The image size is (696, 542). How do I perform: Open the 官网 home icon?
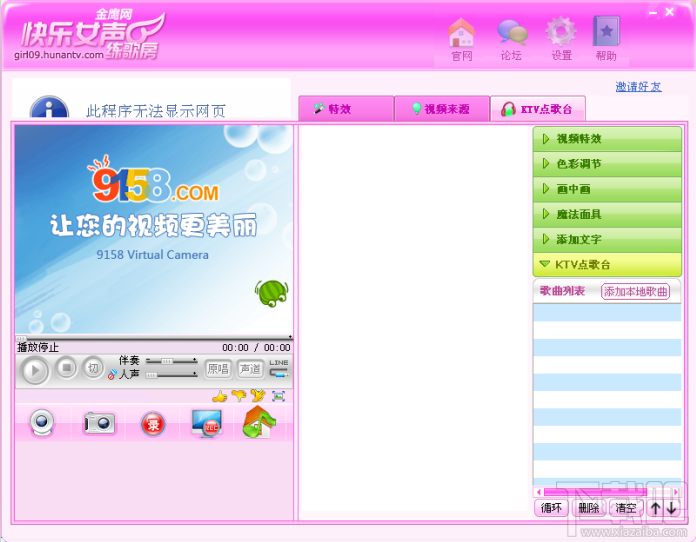[x=462, y=39]
